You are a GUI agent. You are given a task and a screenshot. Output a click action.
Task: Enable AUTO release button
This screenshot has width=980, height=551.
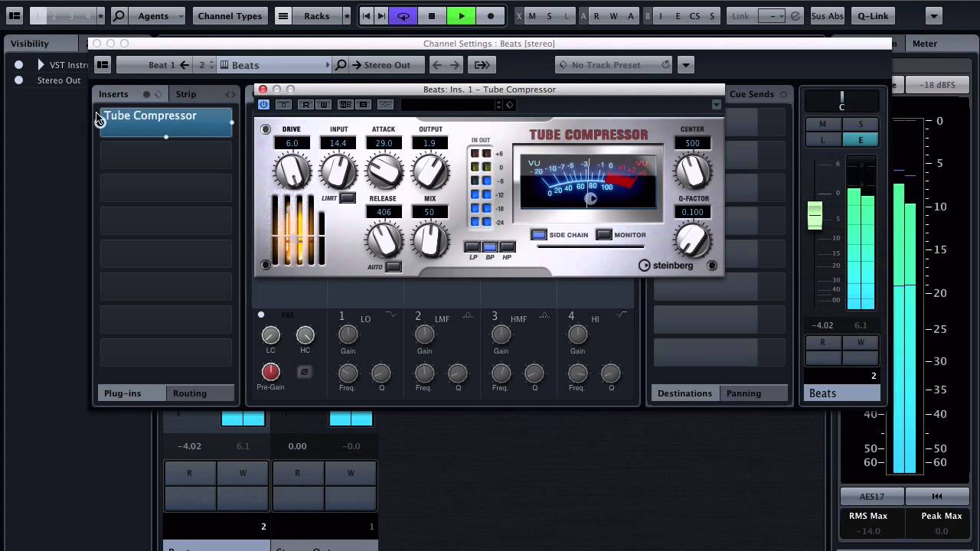click(394, 266)
